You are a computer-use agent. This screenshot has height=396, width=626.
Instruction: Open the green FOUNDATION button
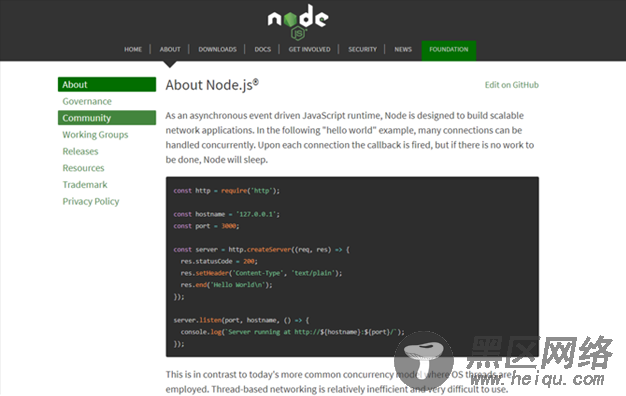coord(449,51)
